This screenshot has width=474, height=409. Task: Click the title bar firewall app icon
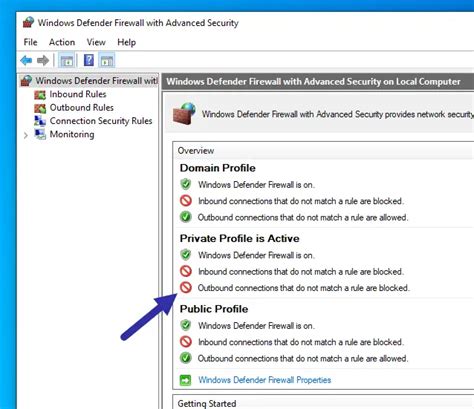pos(28,22)
